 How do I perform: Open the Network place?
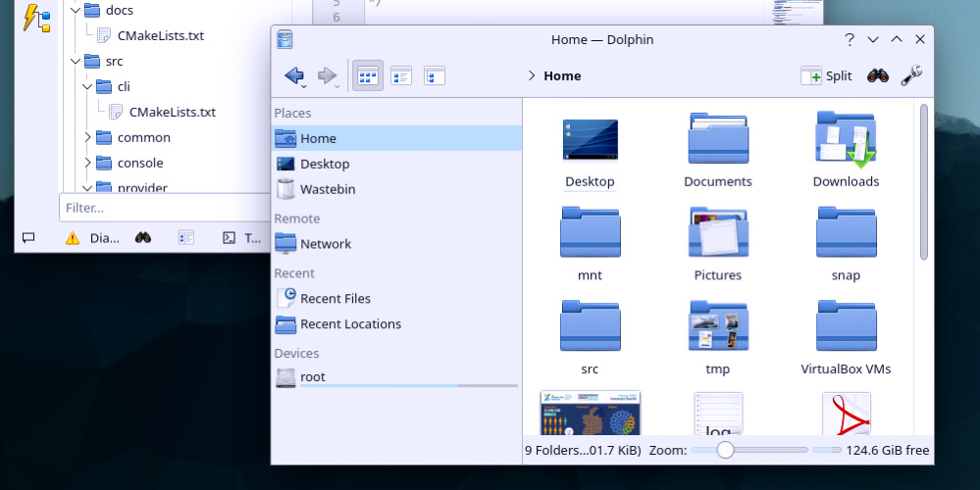pyautogui.click(x=326, y=244)
